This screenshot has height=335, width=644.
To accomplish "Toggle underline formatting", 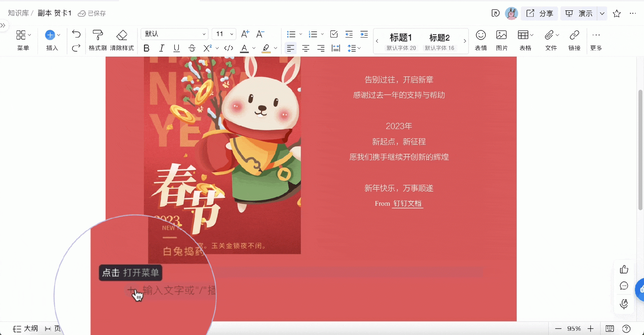I will coord(176,48).
